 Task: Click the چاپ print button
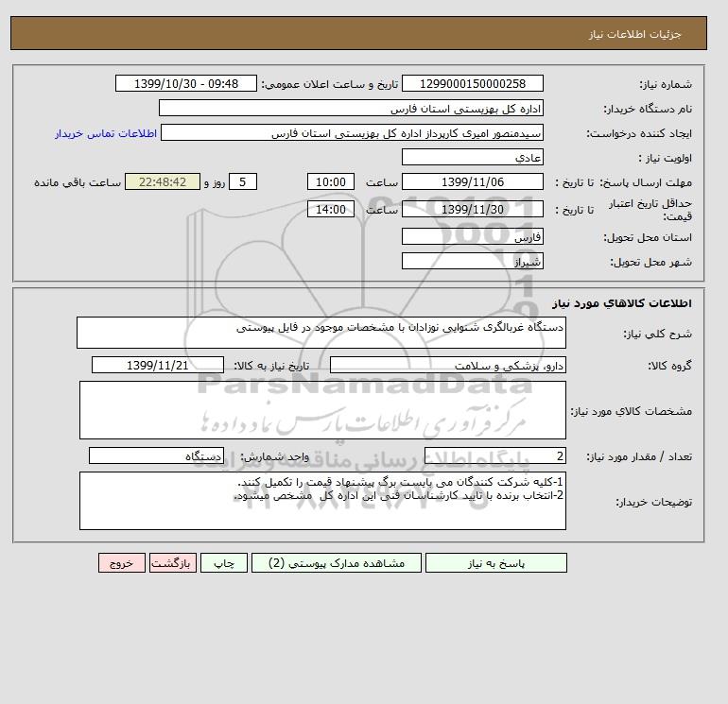click(x=224, y=562)
